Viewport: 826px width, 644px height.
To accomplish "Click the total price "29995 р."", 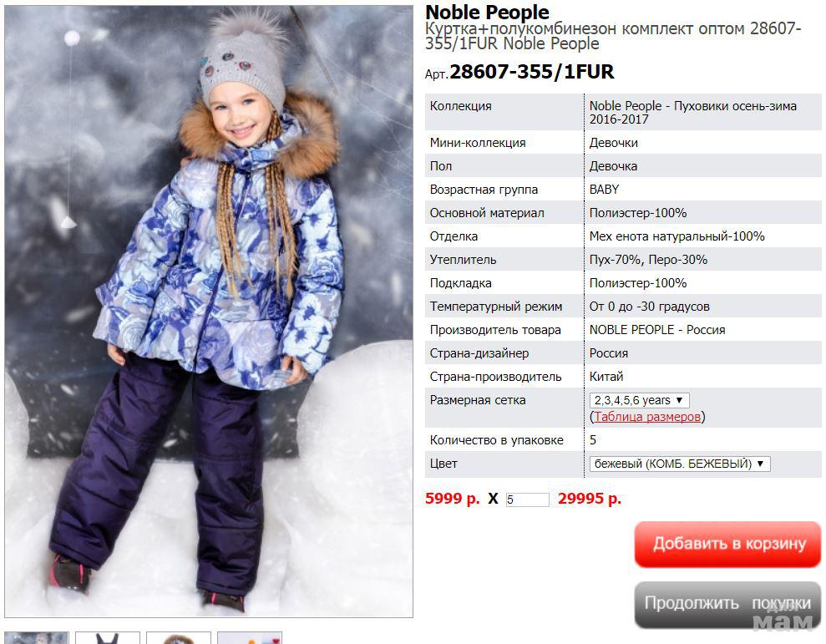I will tap(590, 498).
